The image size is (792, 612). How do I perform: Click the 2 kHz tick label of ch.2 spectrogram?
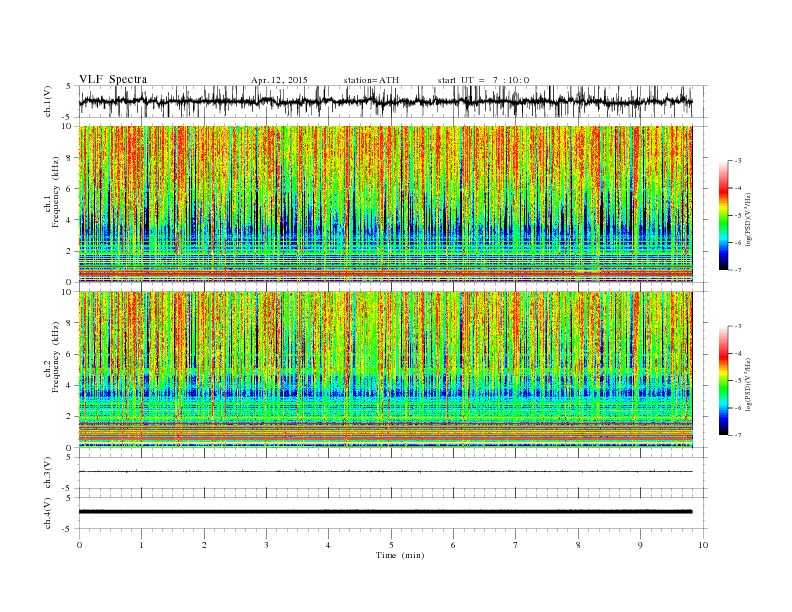[69, 417]
